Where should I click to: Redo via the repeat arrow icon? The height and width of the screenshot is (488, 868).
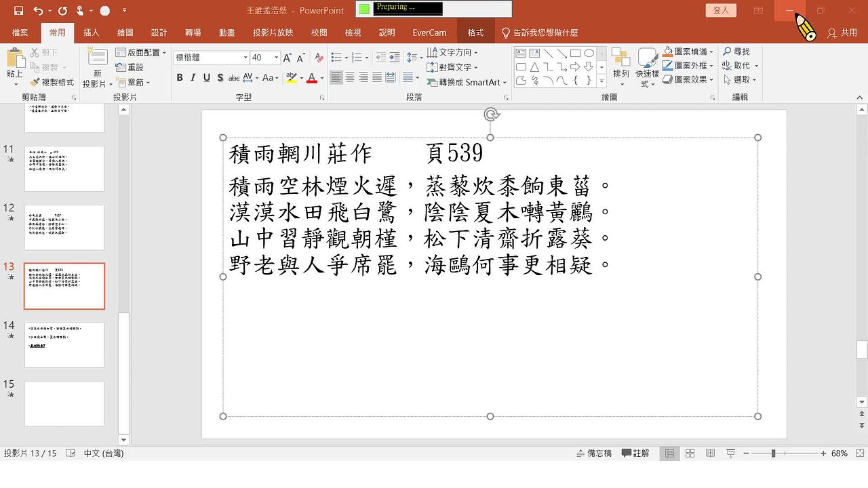[x=62, y=11]
